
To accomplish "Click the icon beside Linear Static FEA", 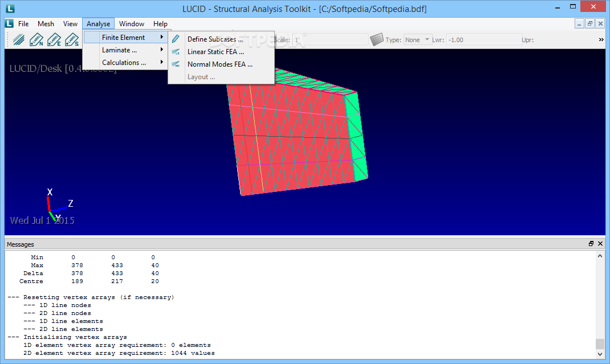I will [x=176, y=52].
